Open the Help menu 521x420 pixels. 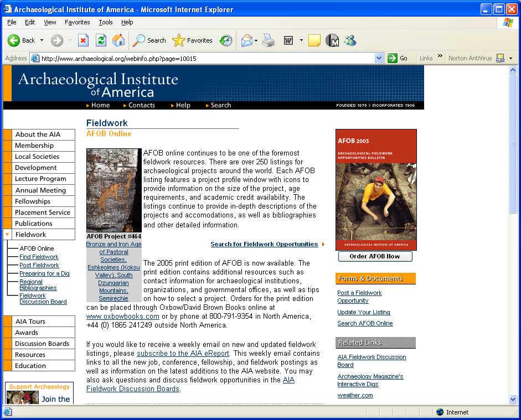point(127,22)
